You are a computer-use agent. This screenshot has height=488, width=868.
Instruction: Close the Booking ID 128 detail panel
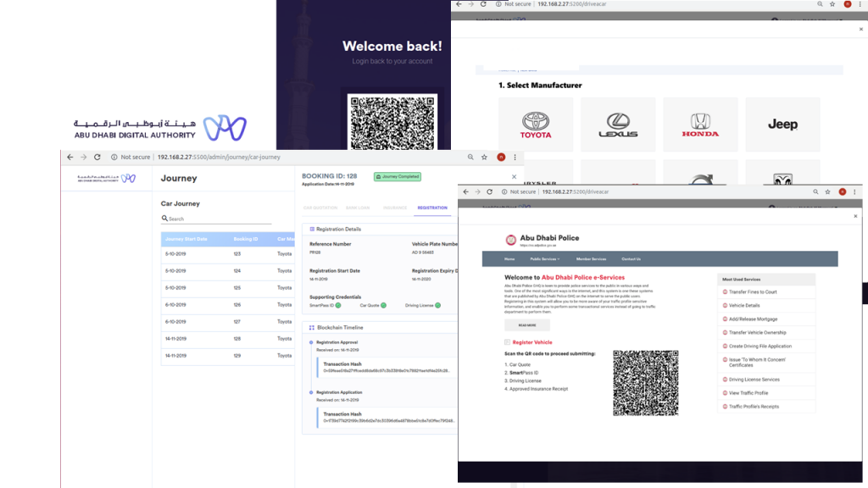click(514, 177)
